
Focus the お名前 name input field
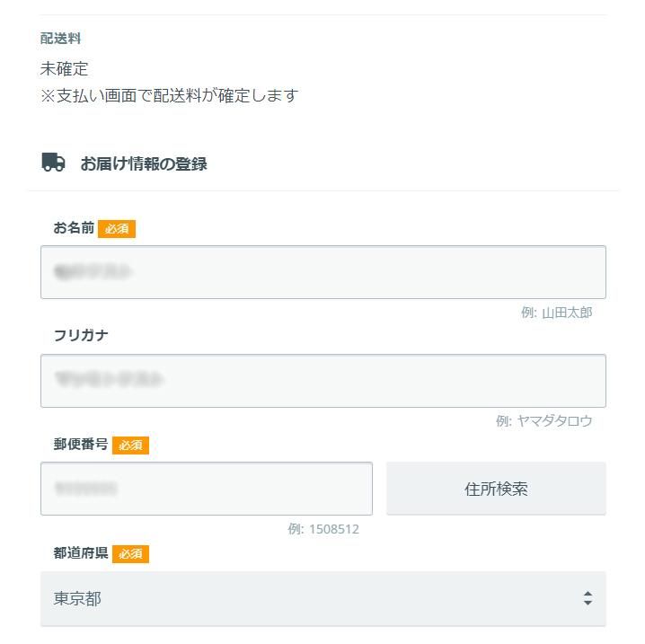pyautogui.click(x=322, y=272)
